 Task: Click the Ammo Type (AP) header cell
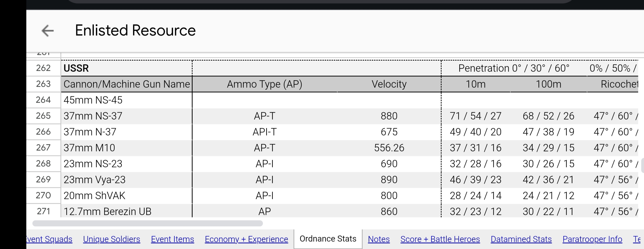264,84
